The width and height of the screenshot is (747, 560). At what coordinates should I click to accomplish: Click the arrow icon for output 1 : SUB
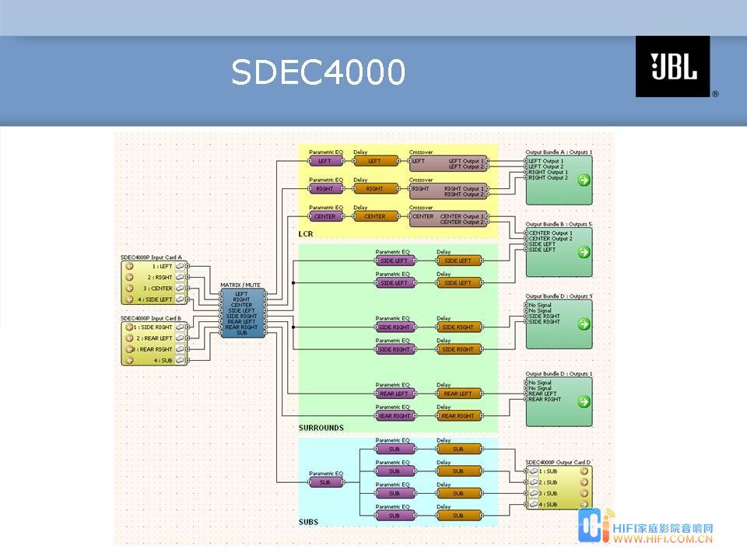(x=584, y=471)
